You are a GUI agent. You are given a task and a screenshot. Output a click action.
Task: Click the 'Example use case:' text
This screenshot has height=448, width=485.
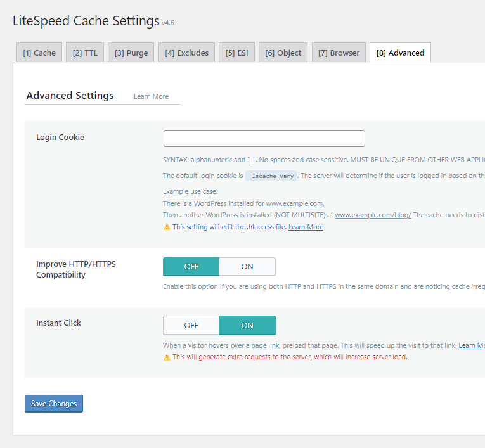(190, 192)
